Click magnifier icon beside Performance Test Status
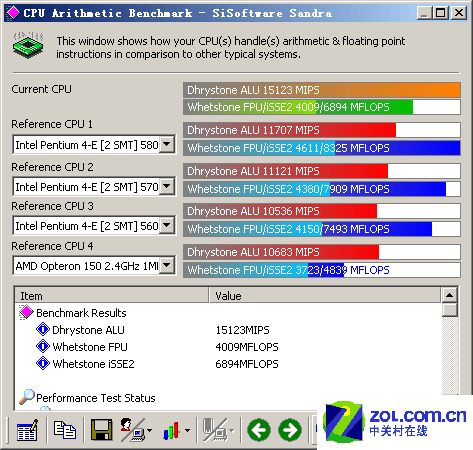The height and width of the screenshot is (450, 473). (27, 397)
